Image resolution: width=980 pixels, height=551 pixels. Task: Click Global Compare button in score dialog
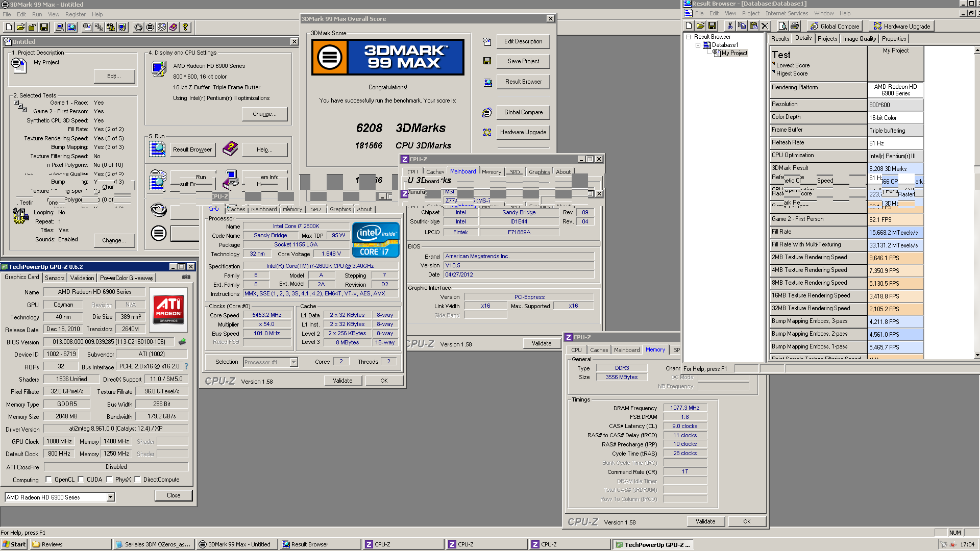[523, 112]
